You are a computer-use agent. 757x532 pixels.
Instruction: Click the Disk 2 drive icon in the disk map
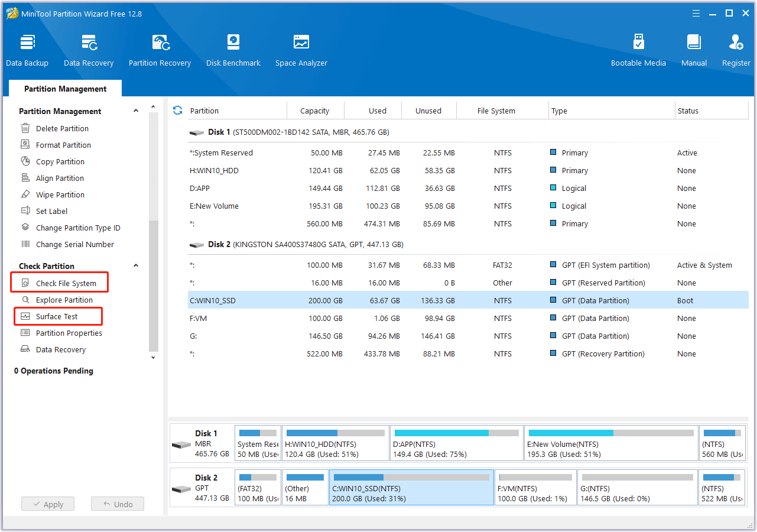(x=181, y=489)
